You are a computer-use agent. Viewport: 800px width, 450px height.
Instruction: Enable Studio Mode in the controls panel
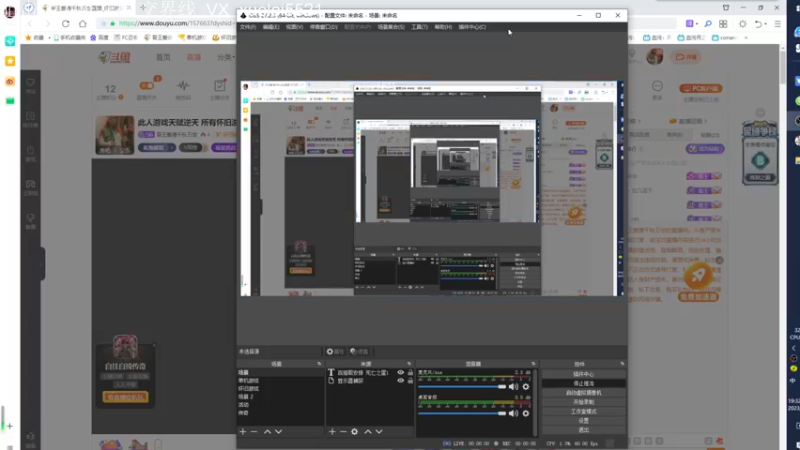point(584,411)
